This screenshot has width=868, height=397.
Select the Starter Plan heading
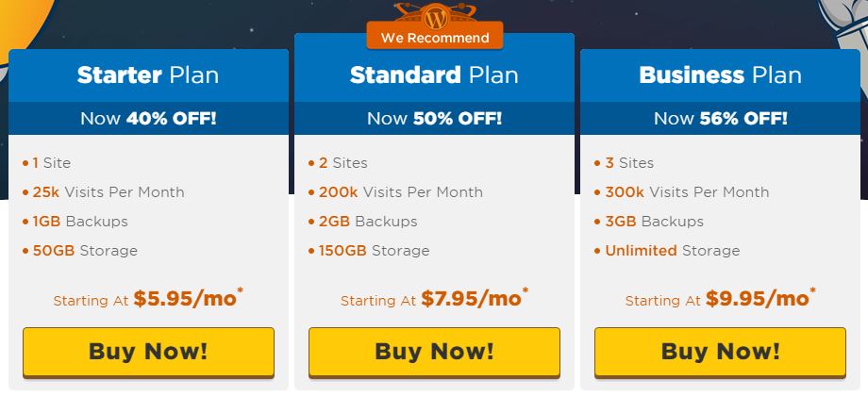pyautogui.click(x=148, y=75)
